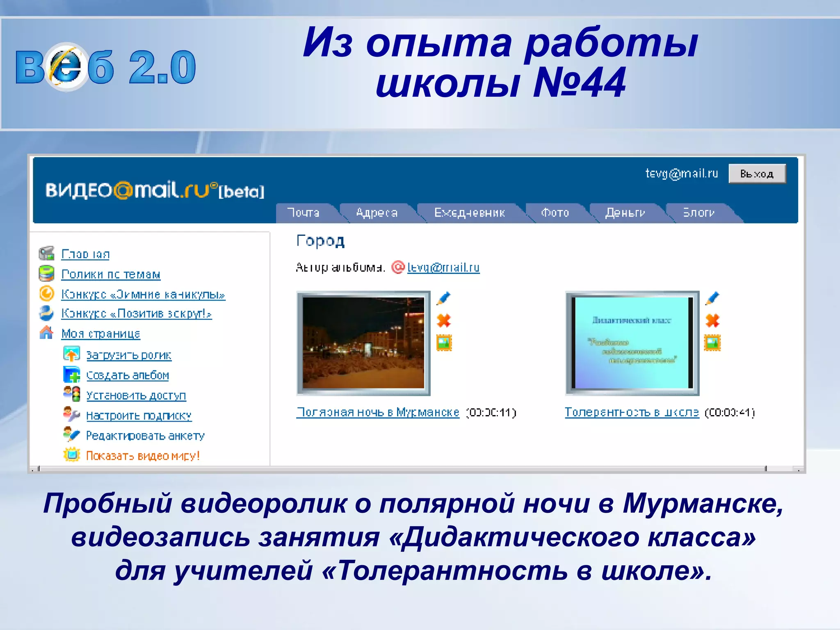Image resolution: width=840 pixels, height=630 pixels.
Task: Click picture cover icon beside night video thumbnail
Action: 444,342
